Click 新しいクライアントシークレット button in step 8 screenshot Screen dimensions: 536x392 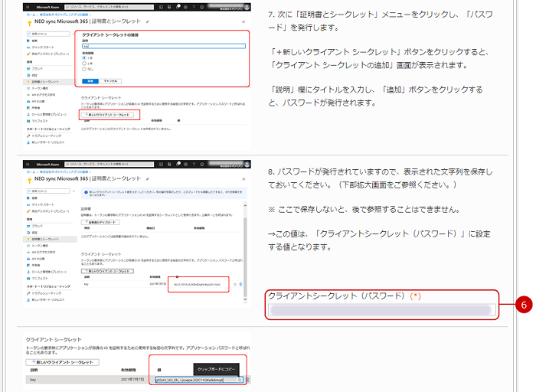click(x=107, y=271)
